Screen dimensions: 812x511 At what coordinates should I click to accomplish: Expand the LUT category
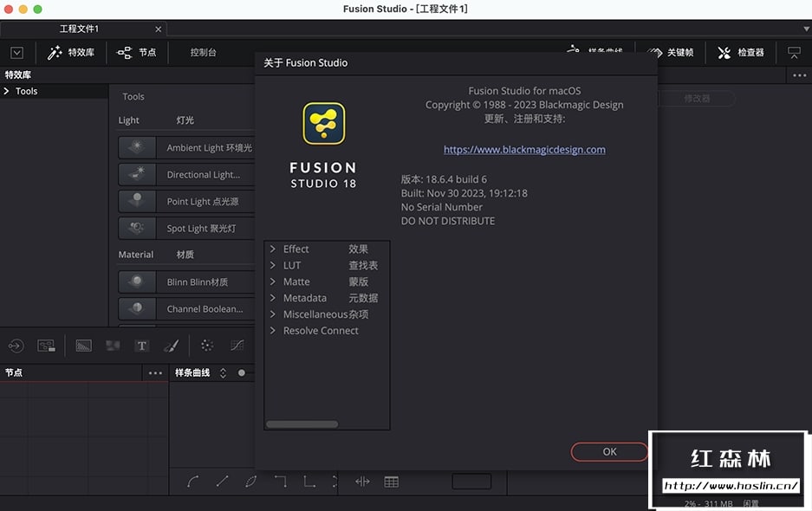coord(272,265)
